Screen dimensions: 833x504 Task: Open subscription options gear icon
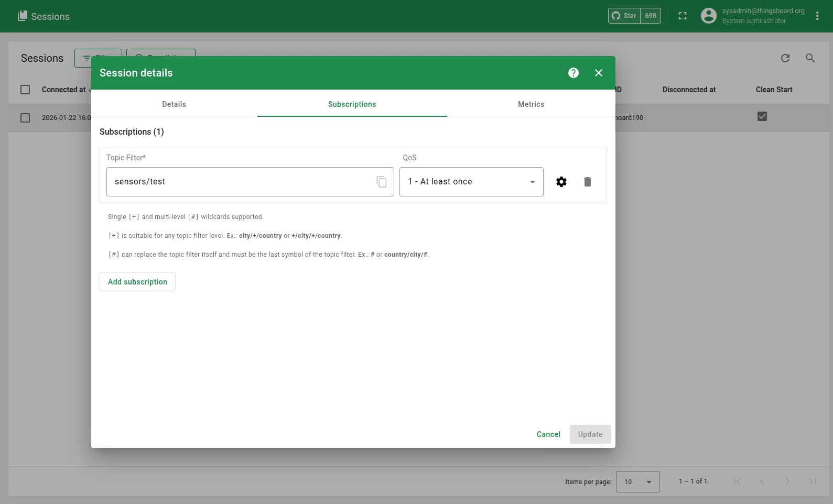561,182
